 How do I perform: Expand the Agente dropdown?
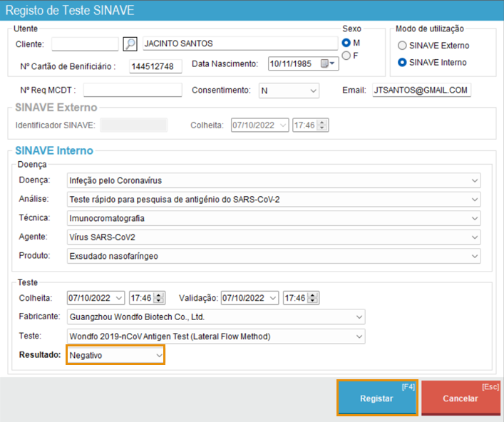pyautogui.click(x=475, y=237)
